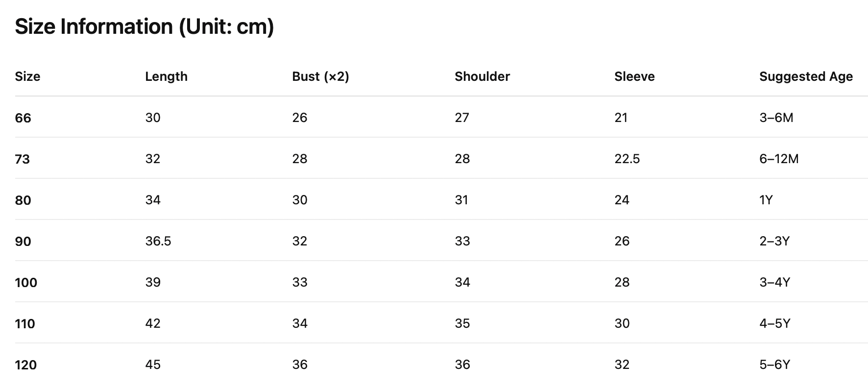
Task: Click the Suggested Age column header
Action: click(x=806, y=76)
